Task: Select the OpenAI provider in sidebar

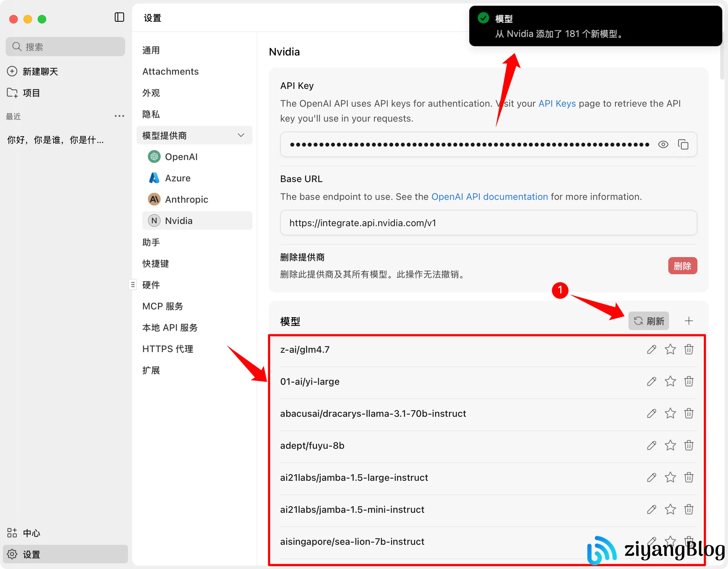Action: coord(182,156)
